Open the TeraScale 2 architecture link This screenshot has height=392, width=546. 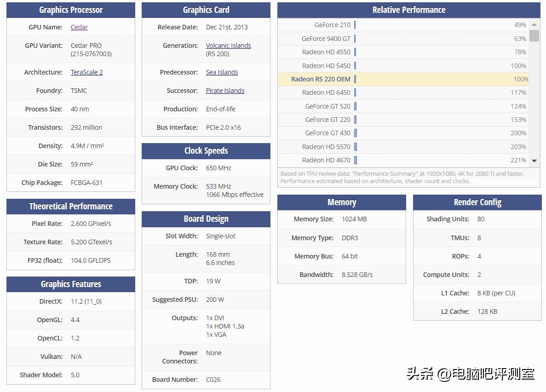click(x=86, y=72)
